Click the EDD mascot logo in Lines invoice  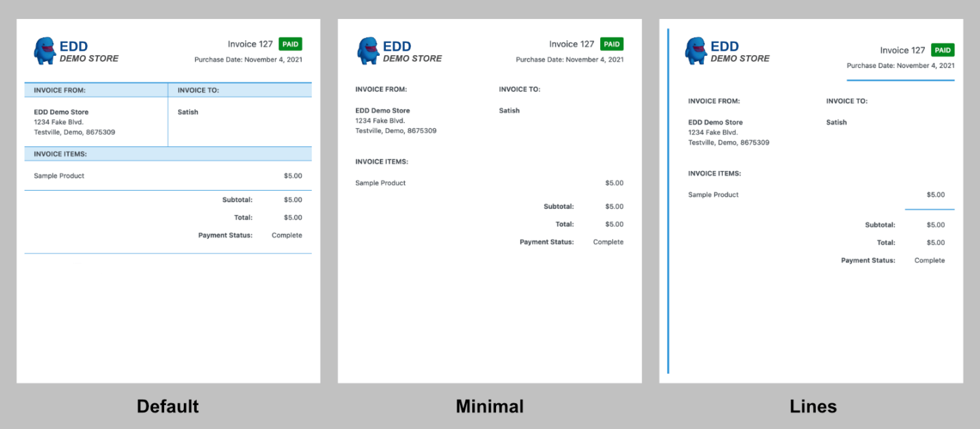[696, 51]
